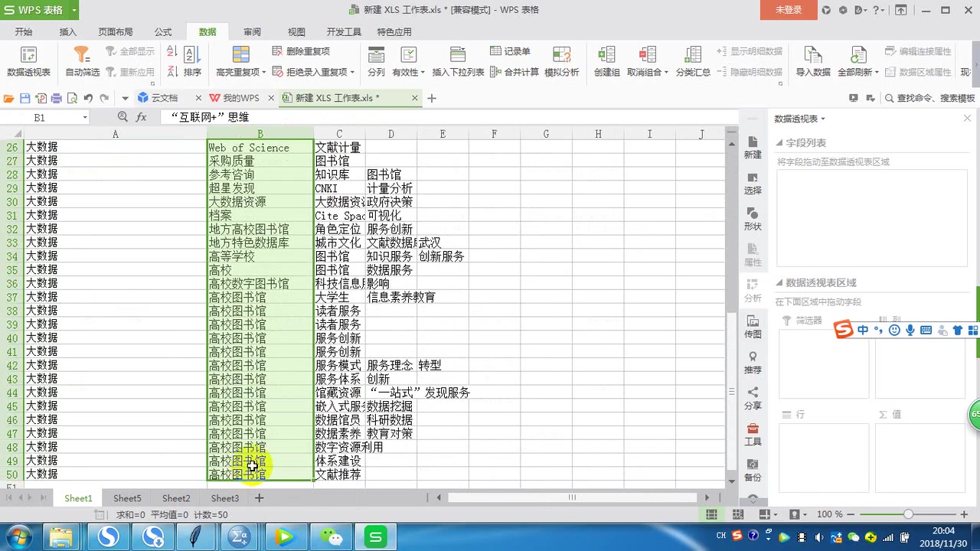The image size is (980, 551).
Task: Open the quick access toolbar customize arrow
Action: click(125, 99)
